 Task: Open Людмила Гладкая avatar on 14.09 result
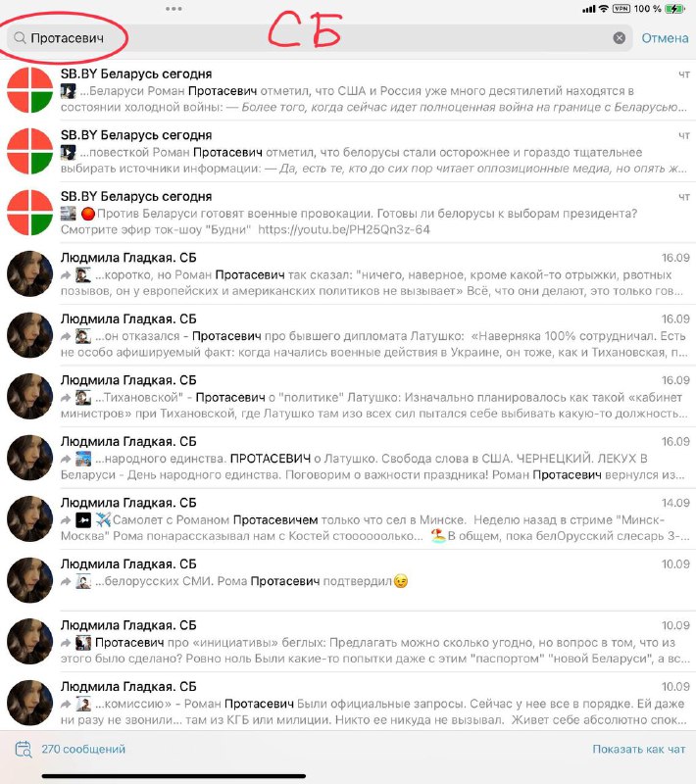point(30,519)
